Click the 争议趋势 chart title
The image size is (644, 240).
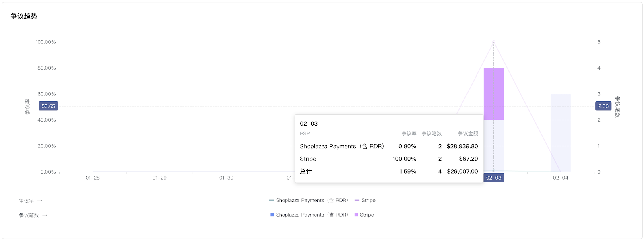(24, 16)
